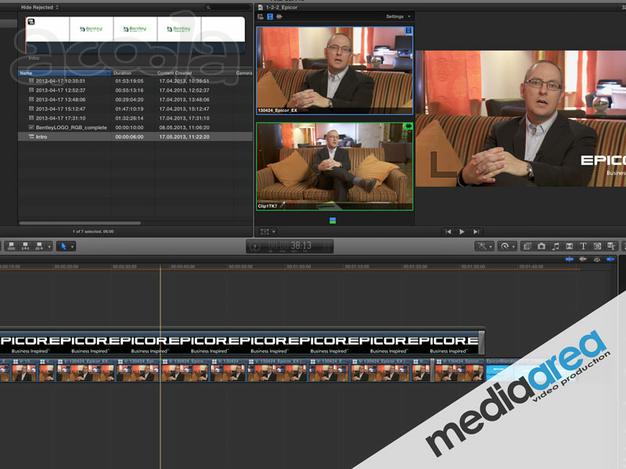The height and width of the screenshot is (469, 626).
Task: Play the viewer video
Action: (x=462, y=232)
